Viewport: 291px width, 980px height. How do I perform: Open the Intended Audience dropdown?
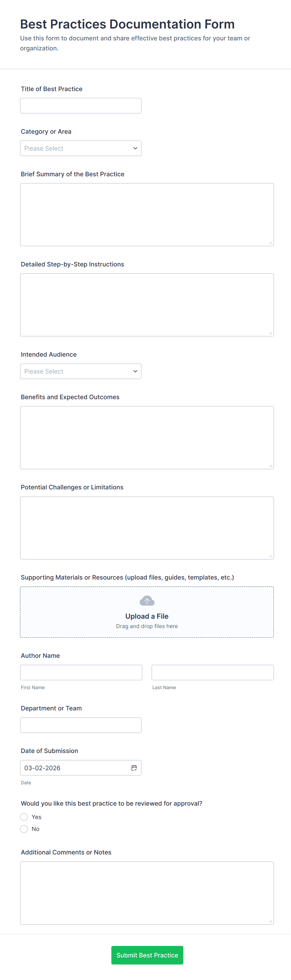[81, 371]
